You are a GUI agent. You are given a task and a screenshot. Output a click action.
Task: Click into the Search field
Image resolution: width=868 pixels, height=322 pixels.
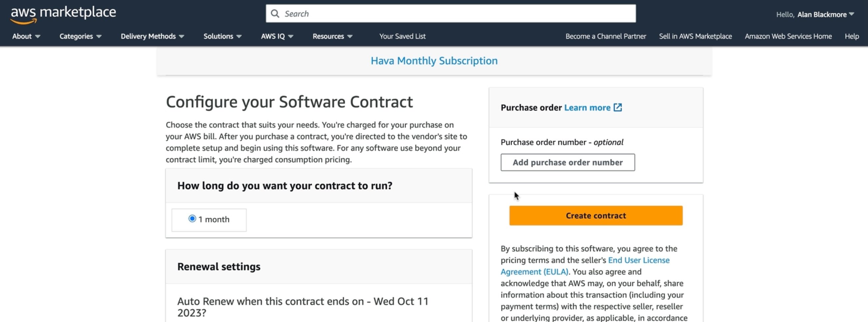click(455, 14)
